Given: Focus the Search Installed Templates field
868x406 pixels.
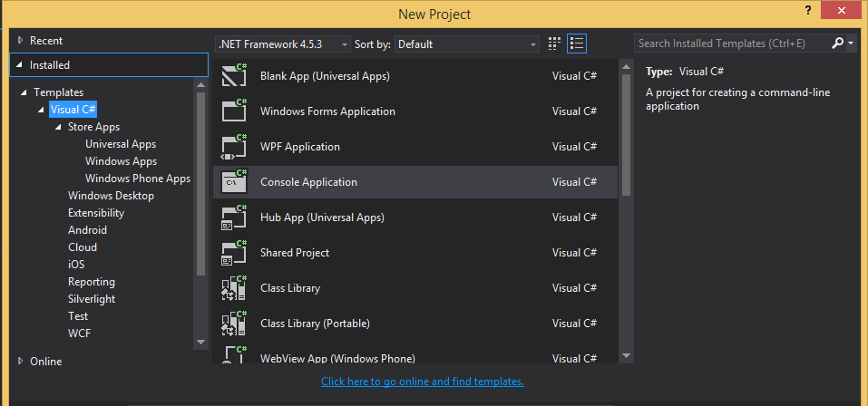Looking at the screenshot, I should (x=732, y=43).
